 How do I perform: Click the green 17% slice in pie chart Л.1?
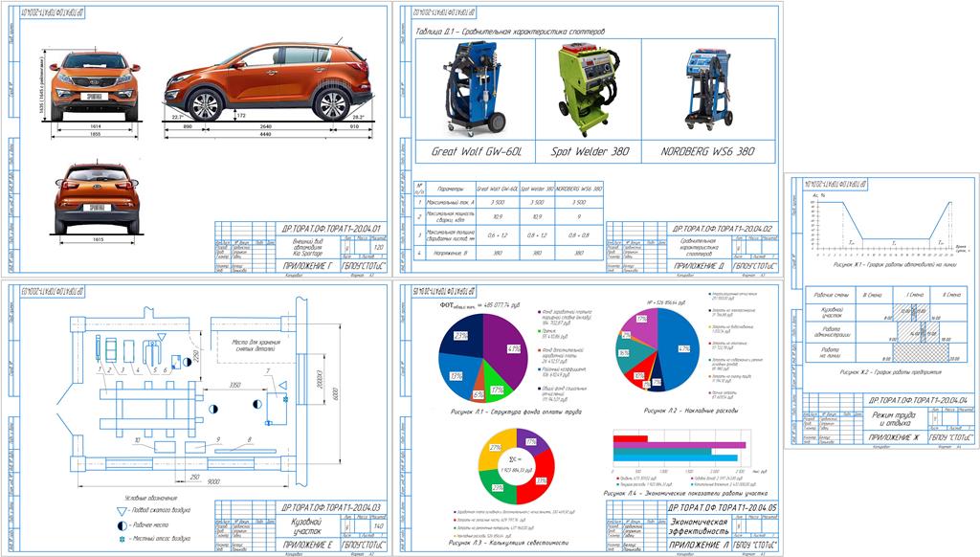pyautogui.click(x=498, y=387)
